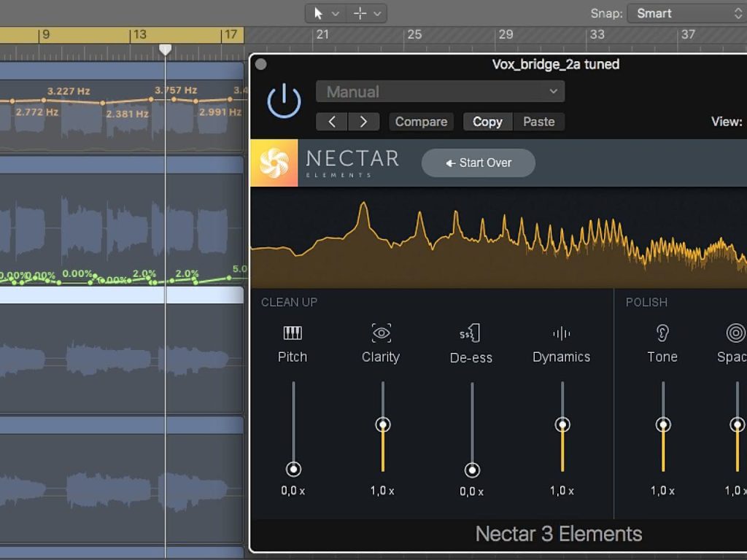Click bar 13 in the yellow cycle range

pyautogui.click(x=139, y=34)
